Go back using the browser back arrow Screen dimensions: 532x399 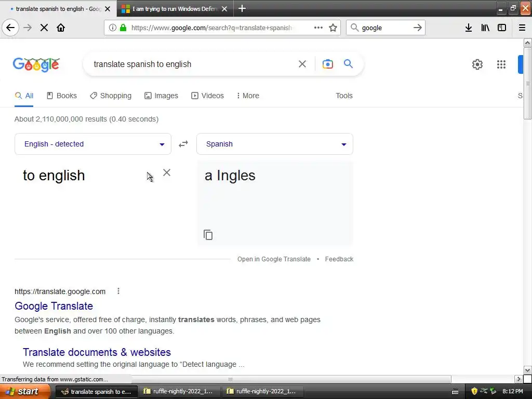click(10, 28)
